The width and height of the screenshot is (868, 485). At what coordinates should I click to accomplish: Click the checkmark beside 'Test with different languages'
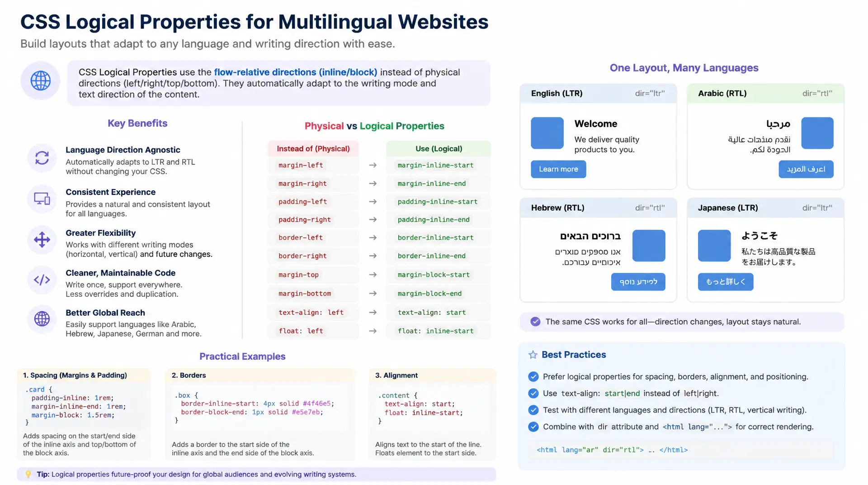[533, 410]
